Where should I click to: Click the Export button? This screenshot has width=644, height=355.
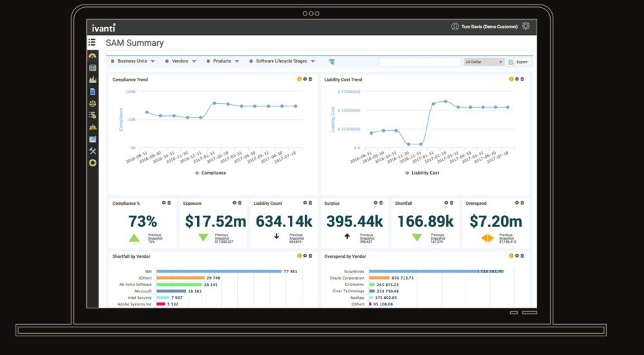518,62
